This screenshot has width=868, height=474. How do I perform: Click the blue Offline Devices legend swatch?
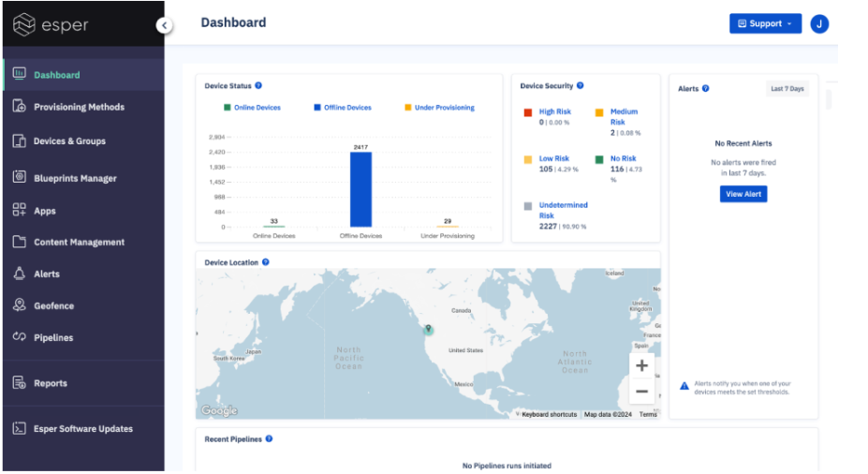pos(317,108)
